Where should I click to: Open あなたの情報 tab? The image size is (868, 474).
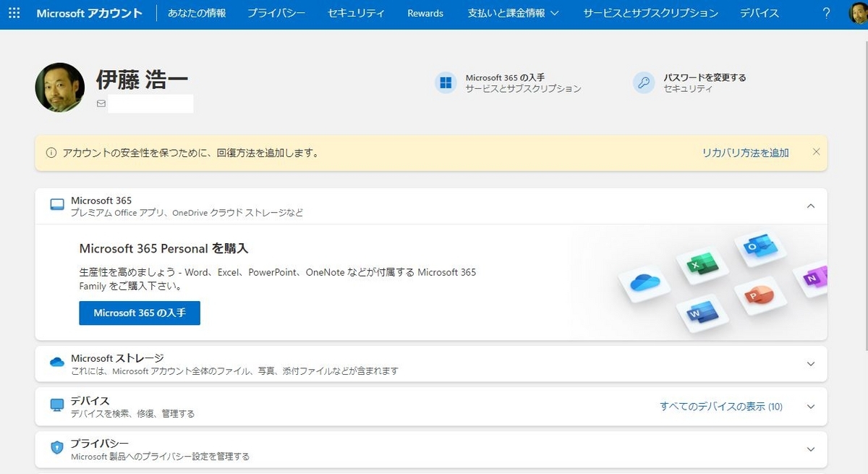(197, 13)
